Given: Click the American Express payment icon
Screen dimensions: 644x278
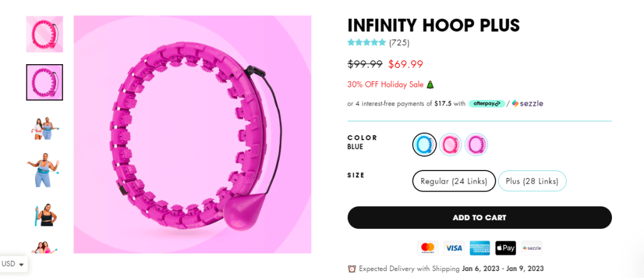Looking at the screenshot, I should [479, 248].
